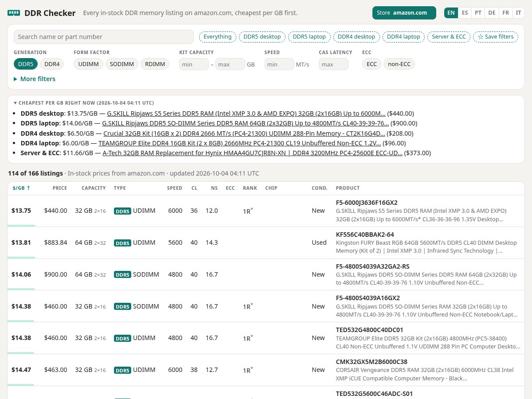
Task: Open part KF556C40BBAK2-64 listing
Action: coord(365,235)
